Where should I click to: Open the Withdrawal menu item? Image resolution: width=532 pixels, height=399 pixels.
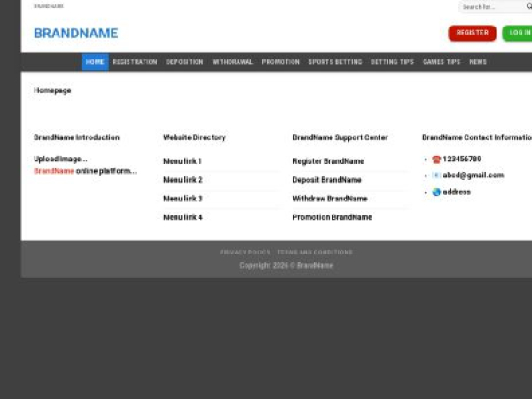click(x=232, y=62)
